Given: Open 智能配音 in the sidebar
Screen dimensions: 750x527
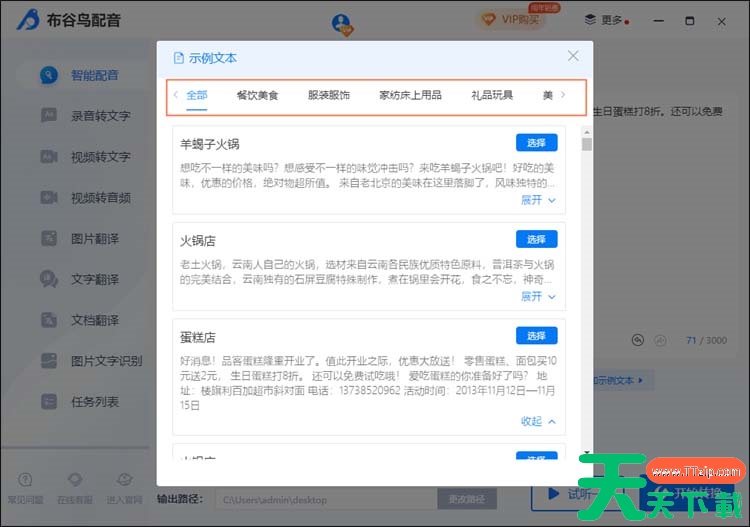Looking at the screenshot, I should pos(81,75).
